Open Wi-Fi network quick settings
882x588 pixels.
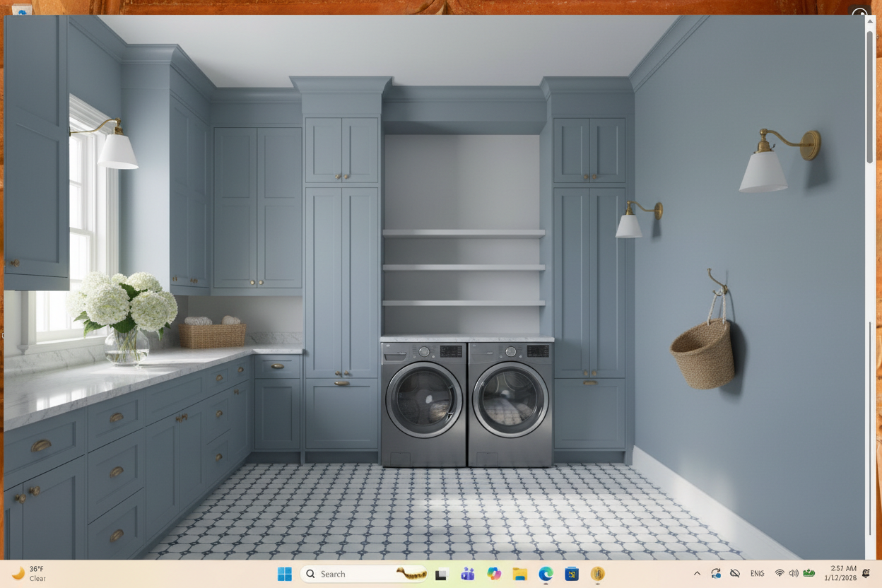[780, 573]
